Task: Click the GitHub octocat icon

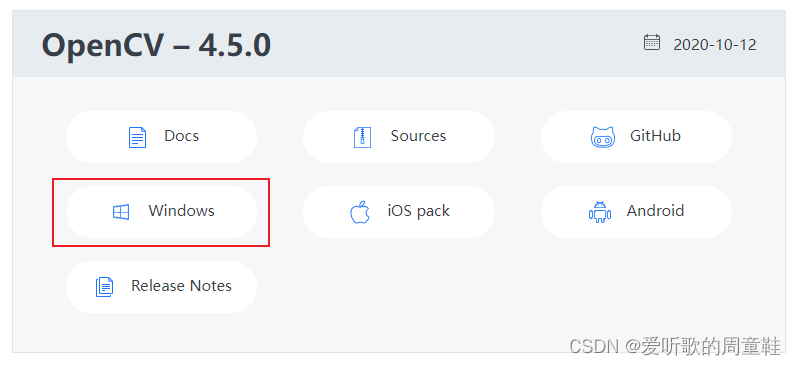Action: tap(603, 137)
